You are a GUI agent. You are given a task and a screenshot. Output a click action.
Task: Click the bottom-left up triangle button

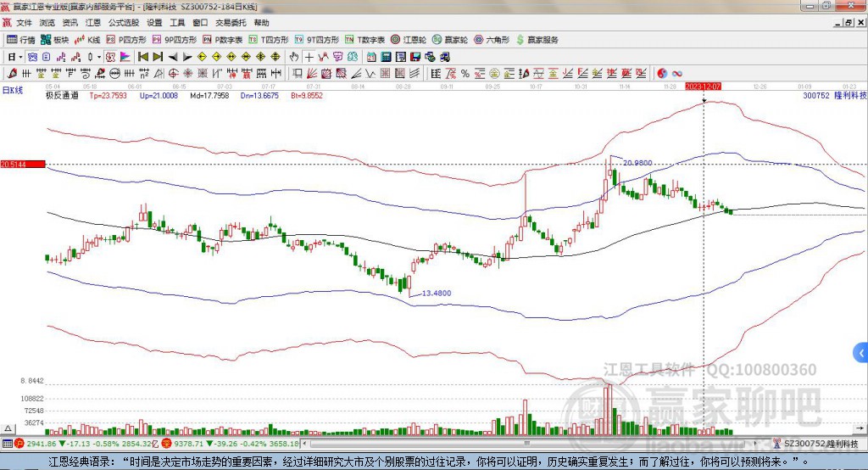[8, 428]
